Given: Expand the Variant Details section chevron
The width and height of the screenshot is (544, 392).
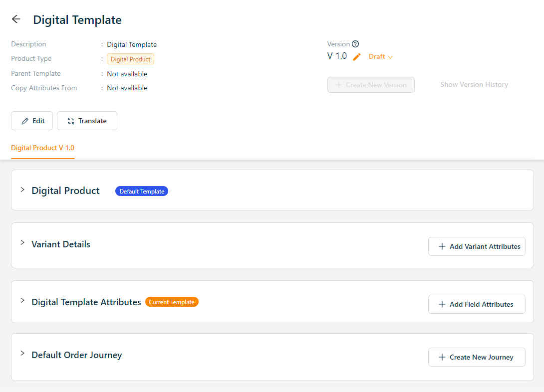Looking at the screenshot, I should (x=22, y=243).
